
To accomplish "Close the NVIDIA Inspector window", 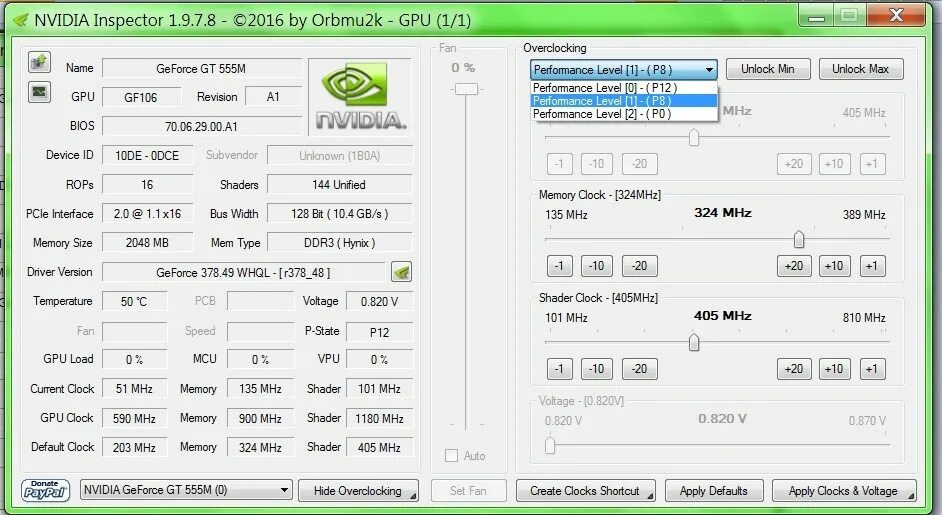I will coord(896,16).
